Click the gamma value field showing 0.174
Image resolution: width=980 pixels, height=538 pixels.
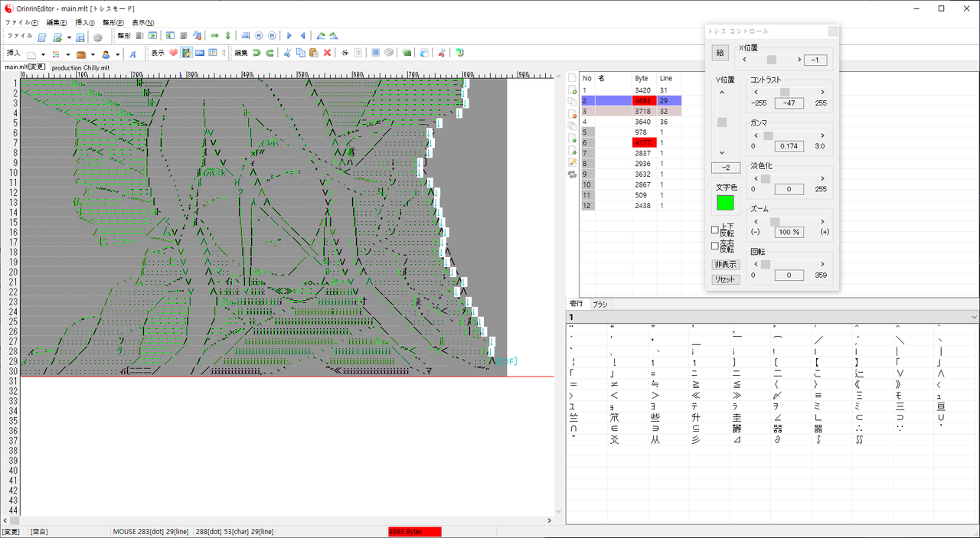[x=789, y=146]
